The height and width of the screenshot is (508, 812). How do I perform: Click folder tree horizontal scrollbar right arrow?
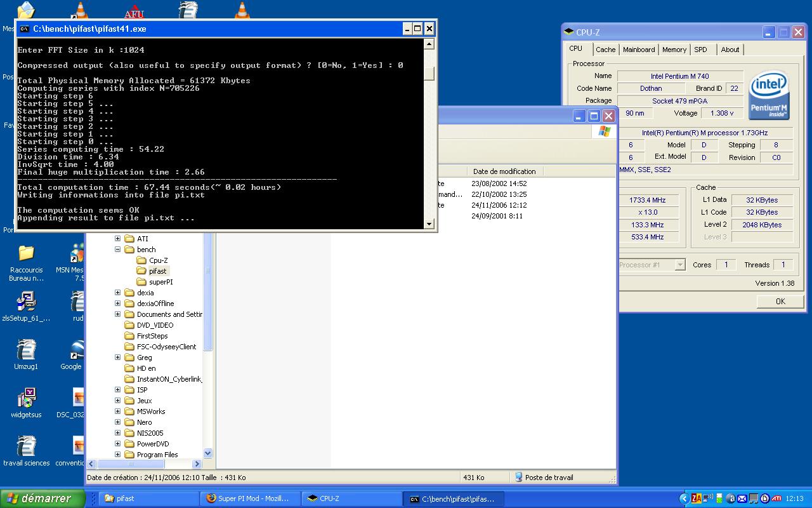point(197,464)
